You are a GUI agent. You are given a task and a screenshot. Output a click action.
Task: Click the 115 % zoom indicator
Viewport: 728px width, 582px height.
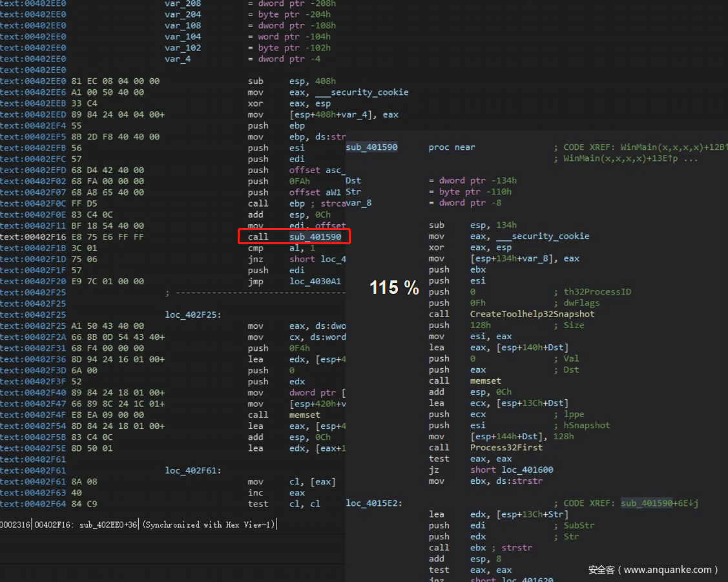point(394,287)
